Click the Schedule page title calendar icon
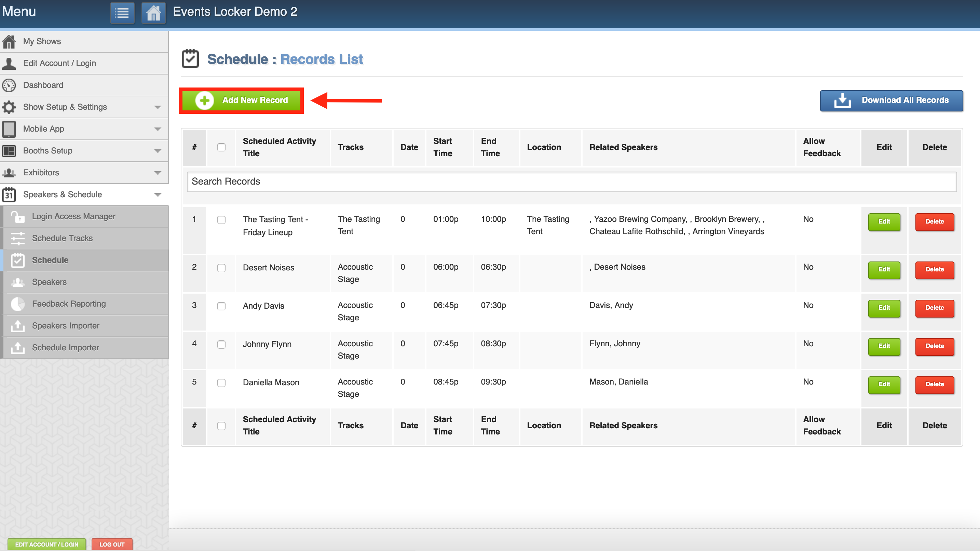The image size is (980, 551). pyautogui.click(x=190, y=58)
